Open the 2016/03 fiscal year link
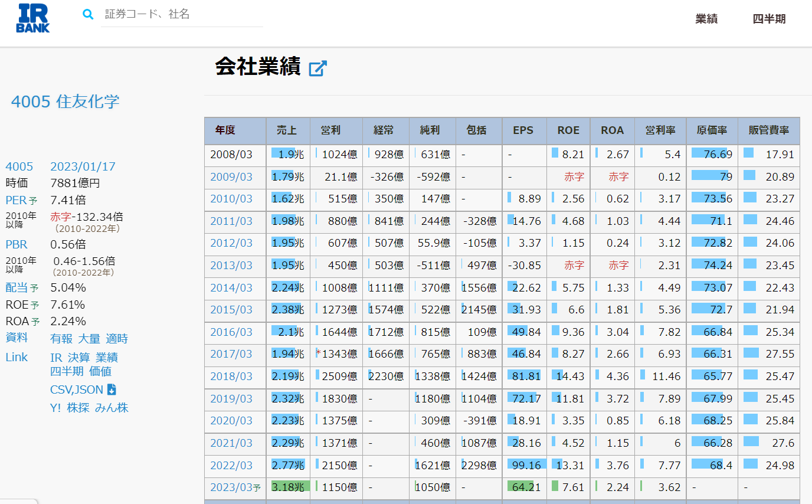The image size is (812, 504). pos(231,332)
